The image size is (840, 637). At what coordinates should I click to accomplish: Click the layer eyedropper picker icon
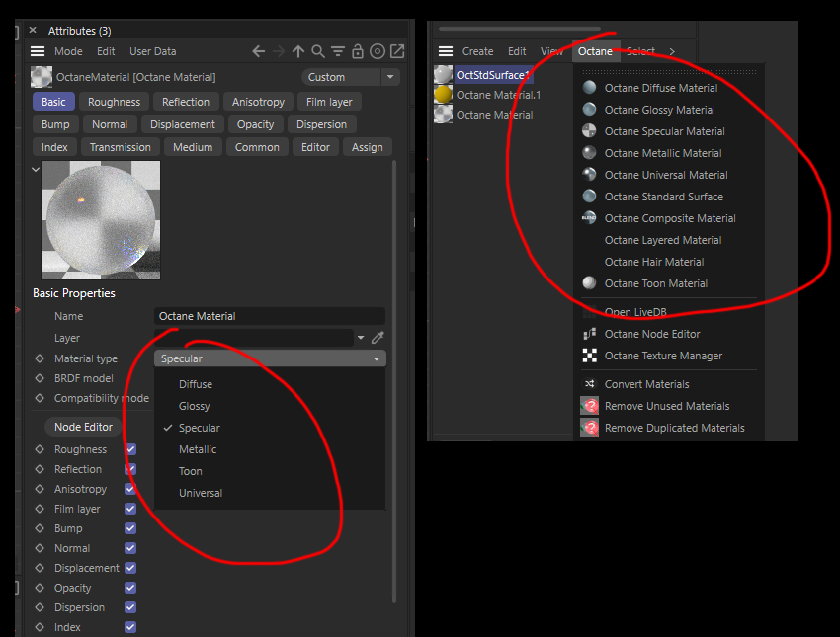click(378, 337)
